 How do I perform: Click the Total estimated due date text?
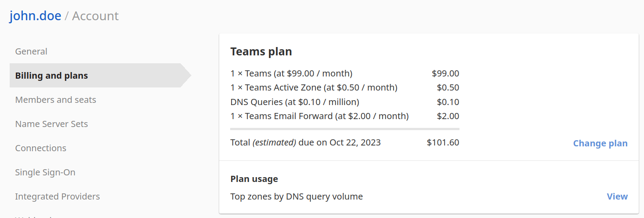click(305, 142)
